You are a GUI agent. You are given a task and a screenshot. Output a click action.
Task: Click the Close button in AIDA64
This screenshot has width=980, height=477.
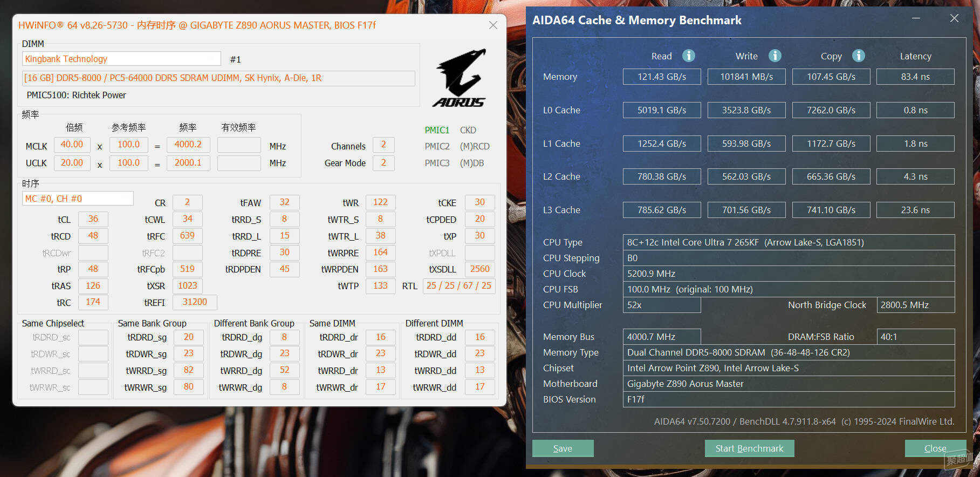coord(935,448)
